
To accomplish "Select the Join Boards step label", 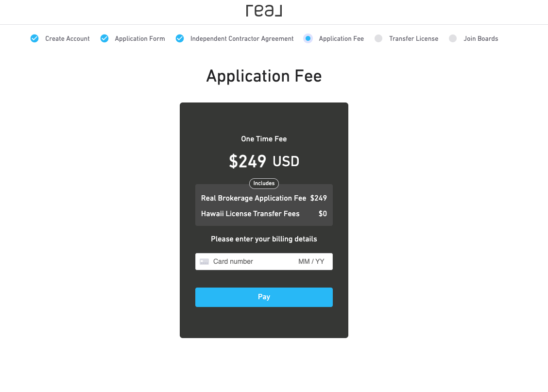I will 481,38.
